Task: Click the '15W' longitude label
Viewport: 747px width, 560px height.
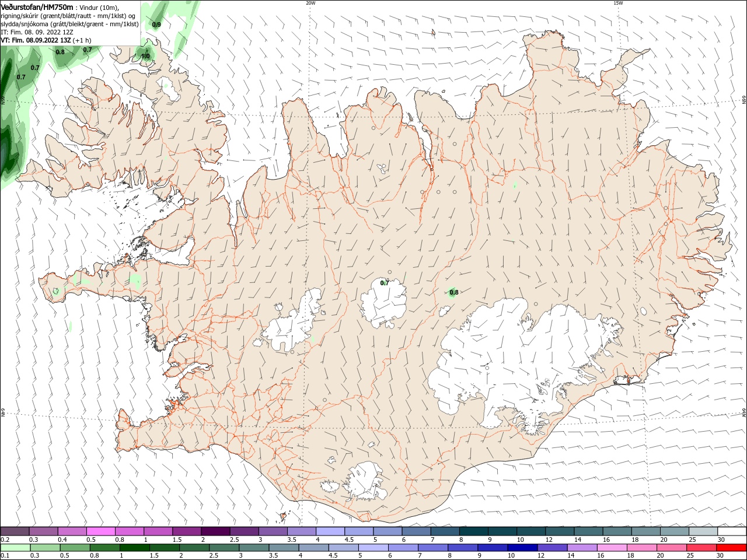Action: [x=618, y=3]
